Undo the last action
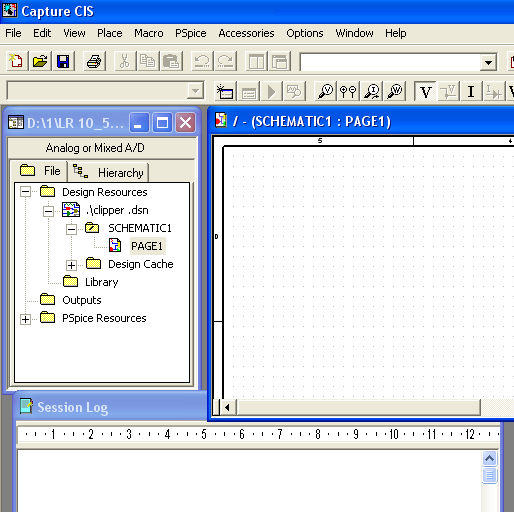This screenshot has height=512, width=514. click(x=202, y=61)
